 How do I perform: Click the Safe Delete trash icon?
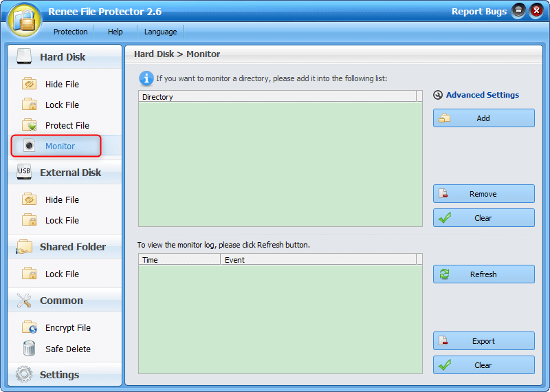point(29,349)
